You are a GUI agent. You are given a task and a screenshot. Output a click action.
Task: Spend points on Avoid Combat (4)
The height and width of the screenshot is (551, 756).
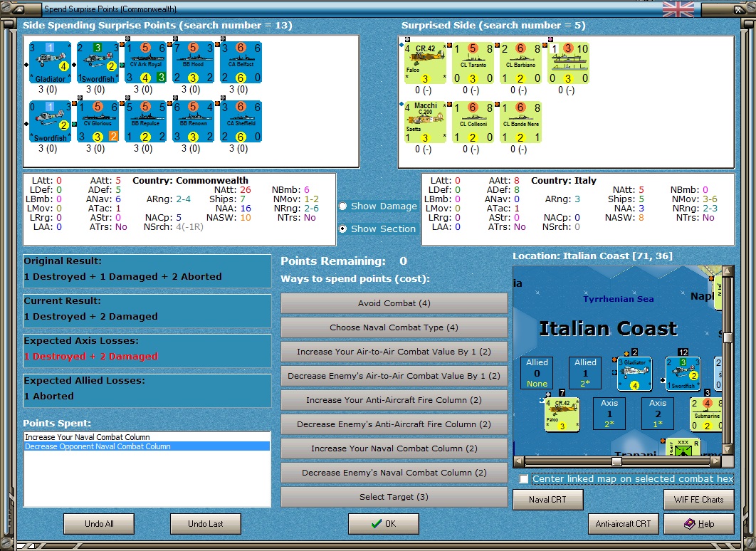pyautogui.click(x=394, y=303)
